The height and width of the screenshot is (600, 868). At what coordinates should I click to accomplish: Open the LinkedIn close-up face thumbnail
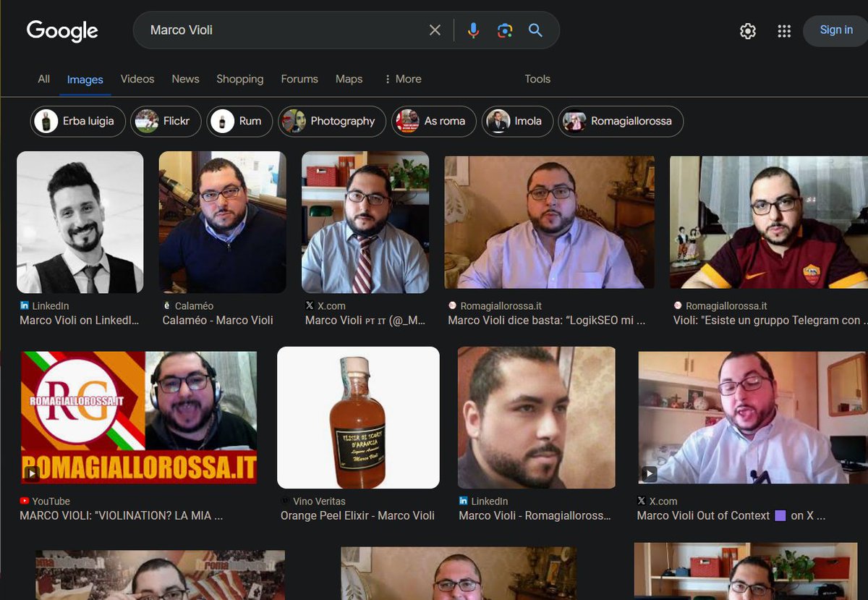[x=537, y=418]
